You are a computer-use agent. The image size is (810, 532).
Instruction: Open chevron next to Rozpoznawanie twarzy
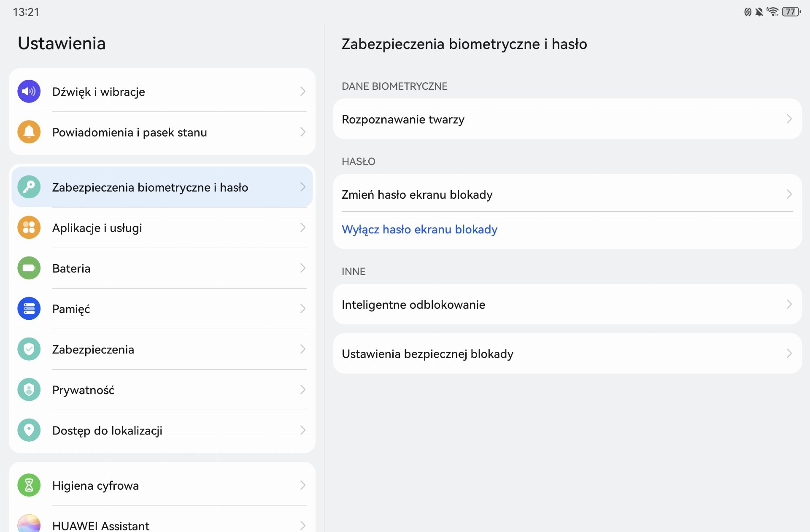coord(789,119)
